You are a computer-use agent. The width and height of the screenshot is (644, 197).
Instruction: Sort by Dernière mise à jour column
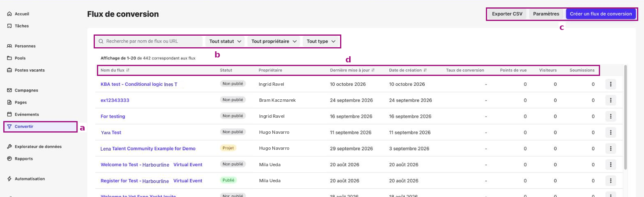[x=352, y=70]
